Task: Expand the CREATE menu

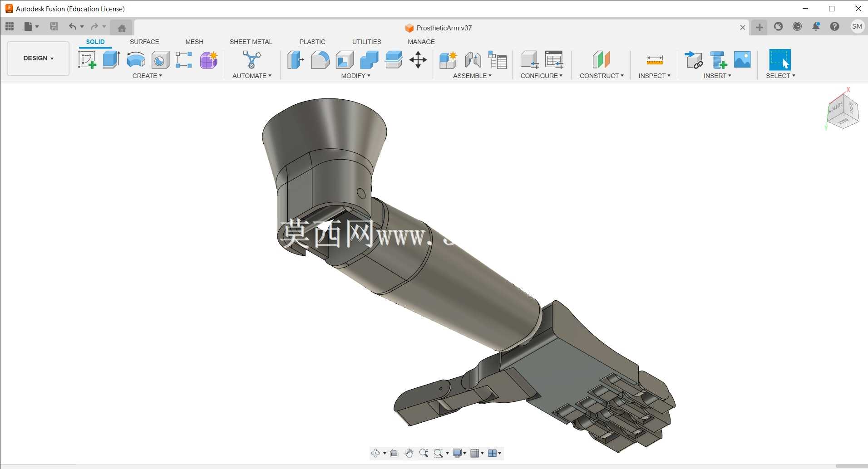Action: (147, 76)
